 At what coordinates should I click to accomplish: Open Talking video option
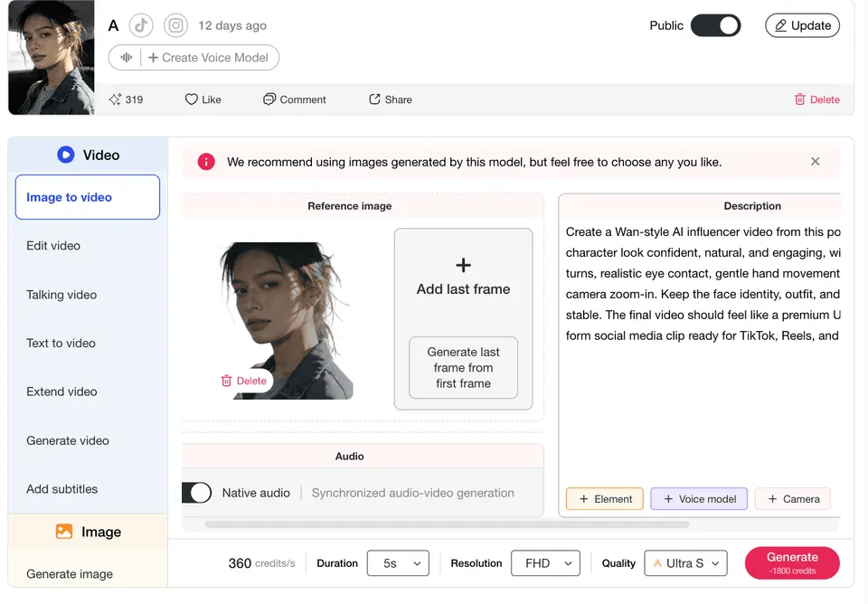click(61, 295)
